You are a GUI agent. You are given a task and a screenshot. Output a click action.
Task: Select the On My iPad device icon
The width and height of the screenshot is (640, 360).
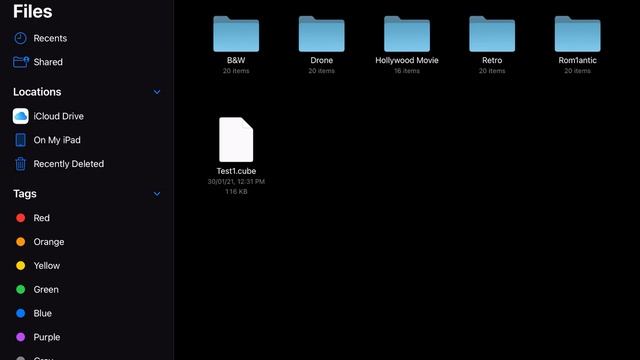coord(20,140)
